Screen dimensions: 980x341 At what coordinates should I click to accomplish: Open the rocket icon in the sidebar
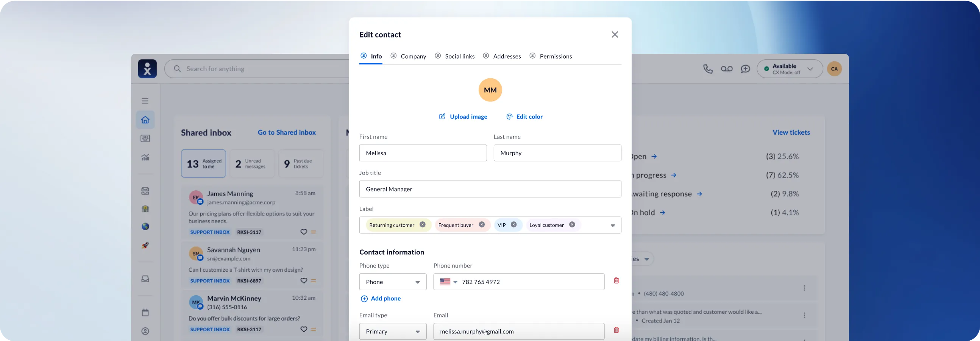coord(145,245)
